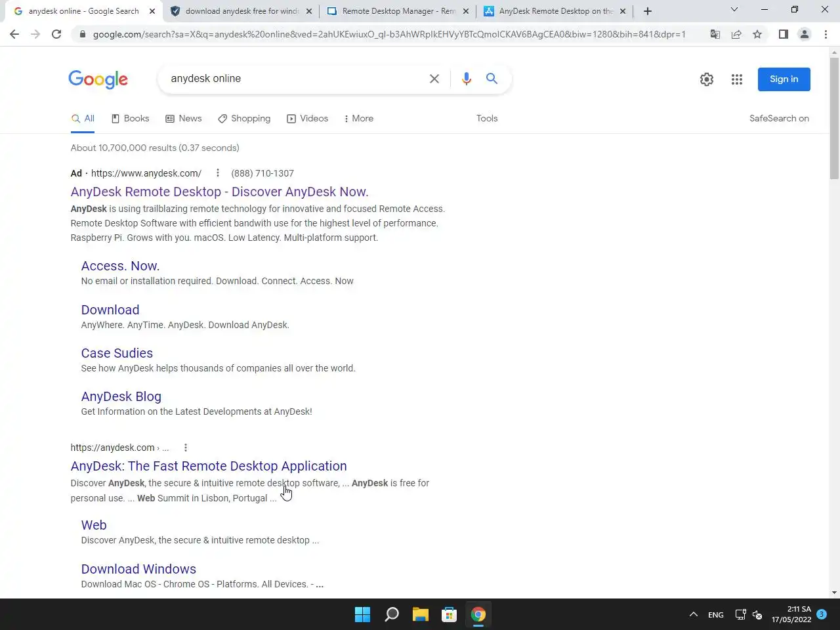The width and height of the screenshot is (840, 630).
Task: Select the Books search filter
Action: coord(130,119)
